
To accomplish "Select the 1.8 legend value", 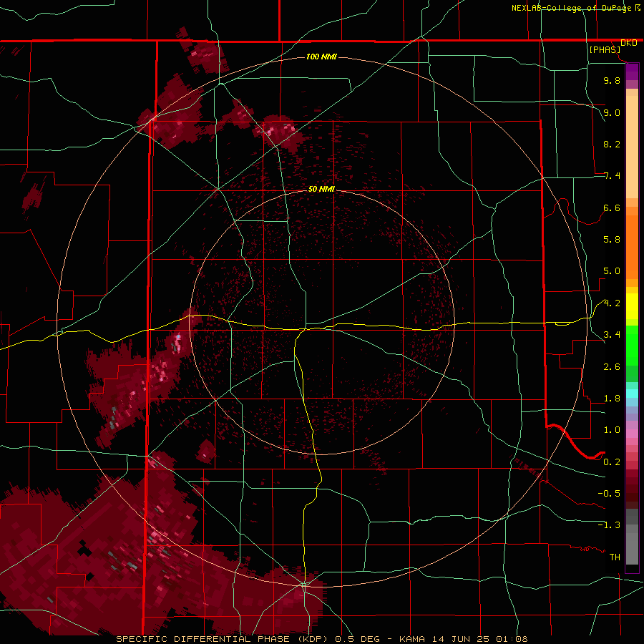I will pyautogui.click(x=612, y=399).
